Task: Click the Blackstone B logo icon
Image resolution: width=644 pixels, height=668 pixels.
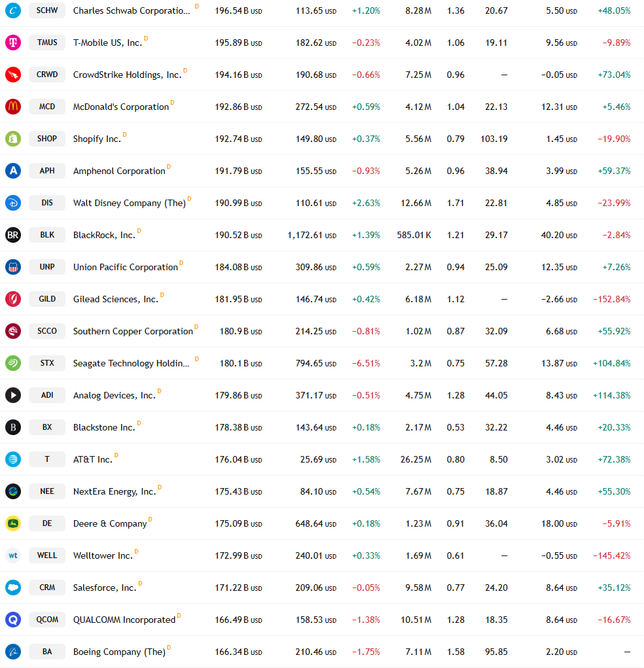Action: pos(13,427)
